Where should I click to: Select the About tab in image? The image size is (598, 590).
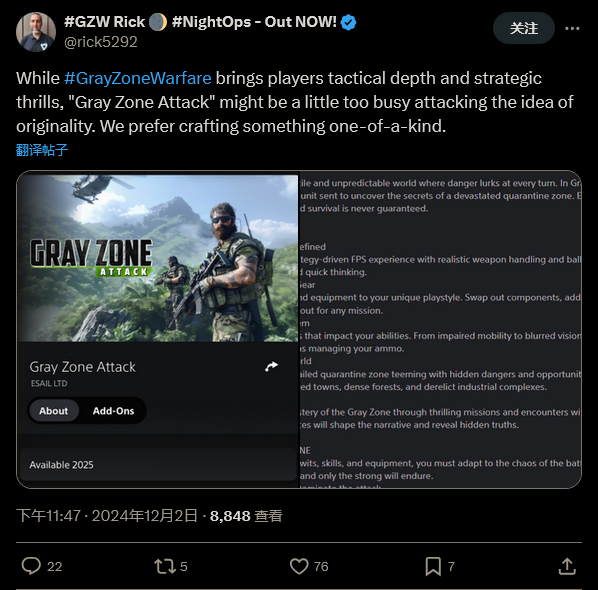pos(53,411)
